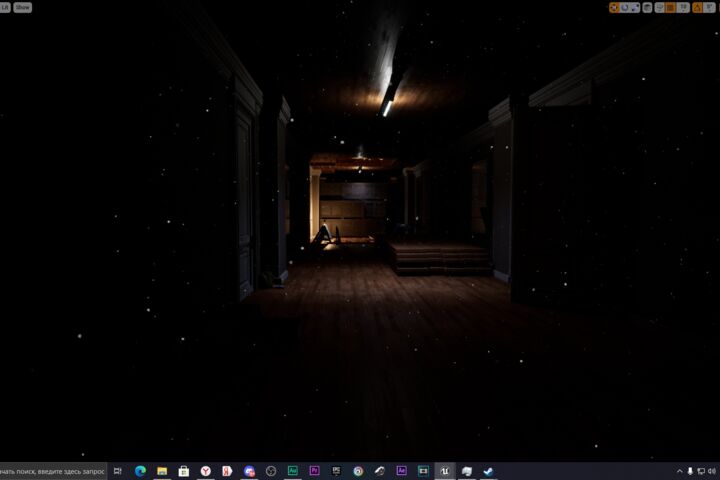The height and width of the screenshot is (480, 720).
Task: Open the rotation snap angle value dropdown
Action: [709, 7]
